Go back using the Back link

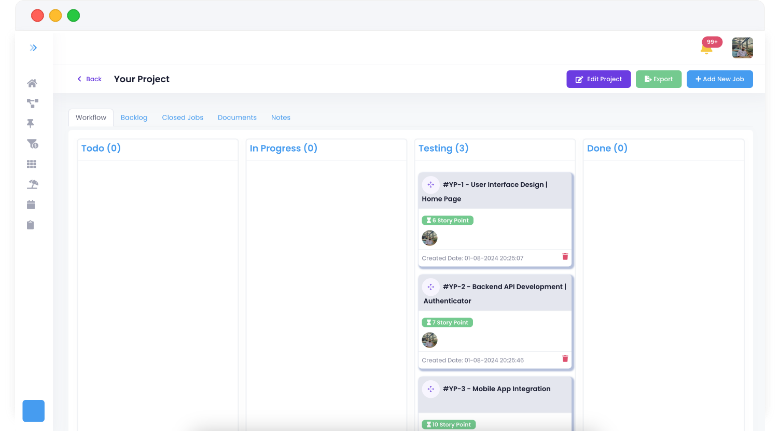[89, 79]
